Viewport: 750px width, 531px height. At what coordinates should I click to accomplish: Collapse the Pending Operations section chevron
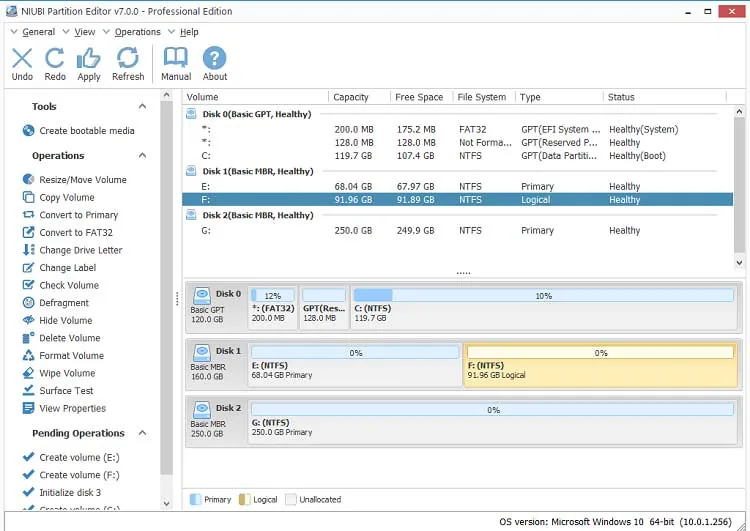(x=142, y=433)
